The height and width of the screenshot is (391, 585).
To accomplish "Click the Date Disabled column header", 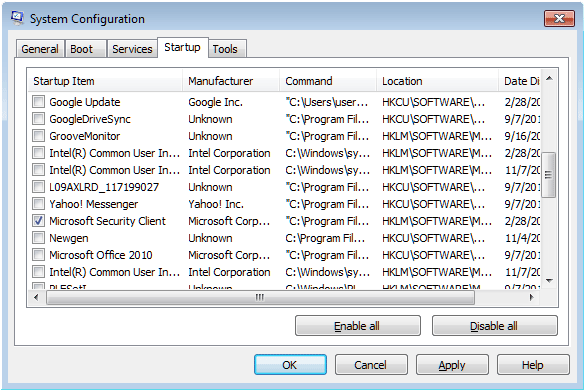I will (x=520, y=81).
